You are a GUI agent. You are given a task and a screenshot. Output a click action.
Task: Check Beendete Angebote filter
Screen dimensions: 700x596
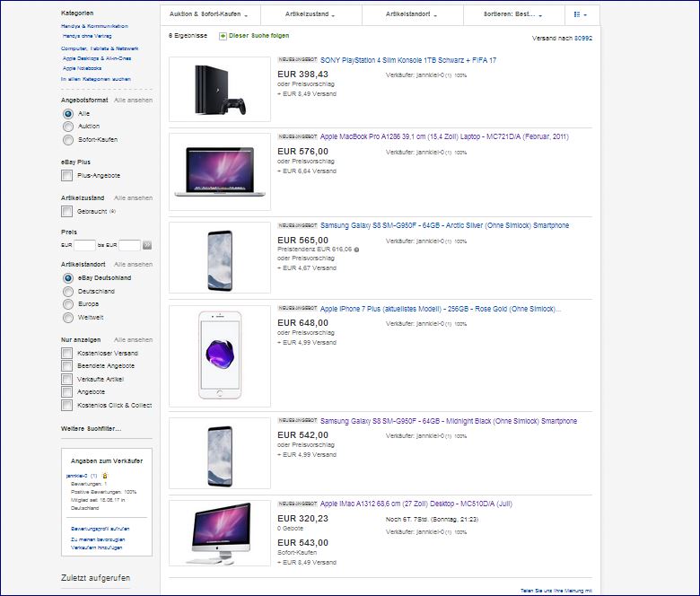click(x=67, y=366)
